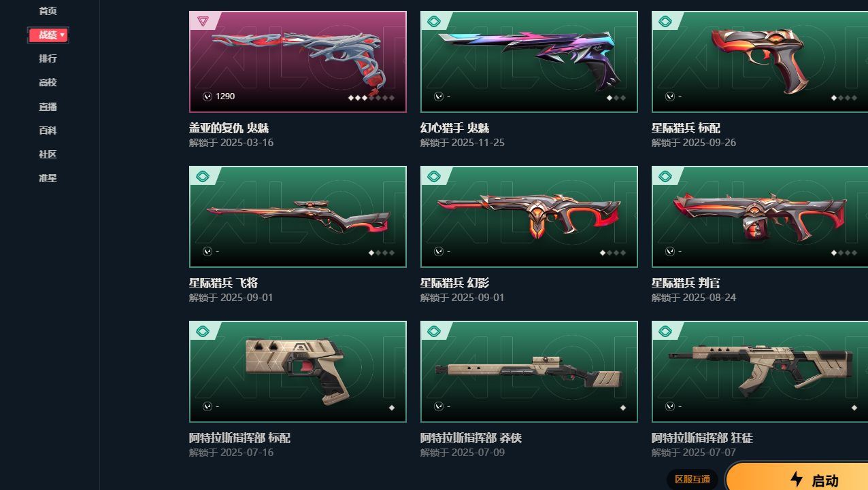The width and height of the screenshot is (868, 490).
Task: Select the 阿特拉斯指挥部 狂徒 rifle skin thumbnail
Action: coord(760,372)
